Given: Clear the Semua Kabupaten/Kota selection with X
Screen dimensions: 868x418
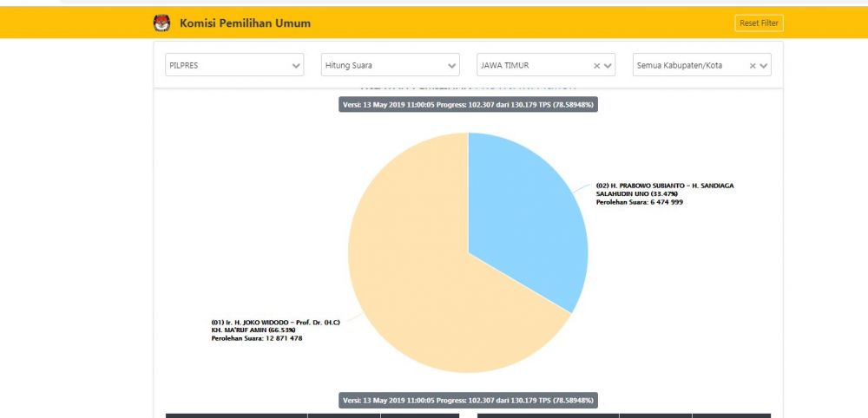Looking at the screenshot, I should [x=753, y=65].
